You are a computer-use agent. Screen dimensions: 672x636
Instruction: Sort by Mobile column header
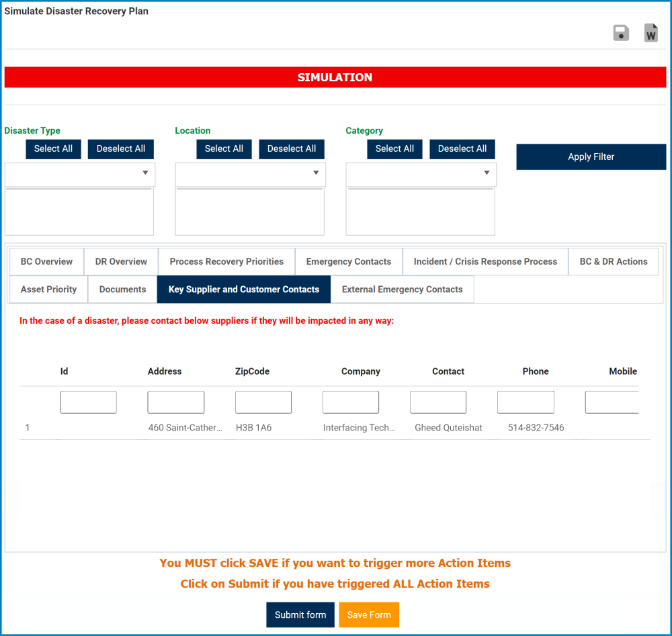coord(623,371)
